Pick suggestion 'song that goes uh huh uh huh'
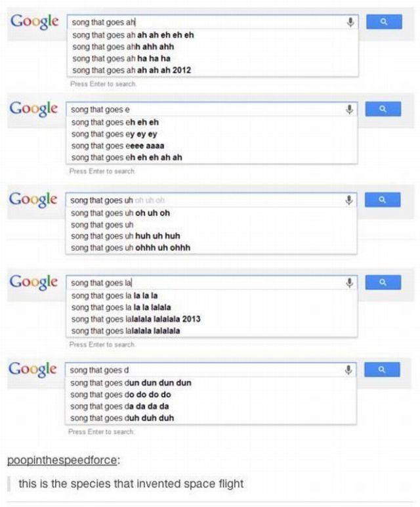 click(x=125, y=235)
